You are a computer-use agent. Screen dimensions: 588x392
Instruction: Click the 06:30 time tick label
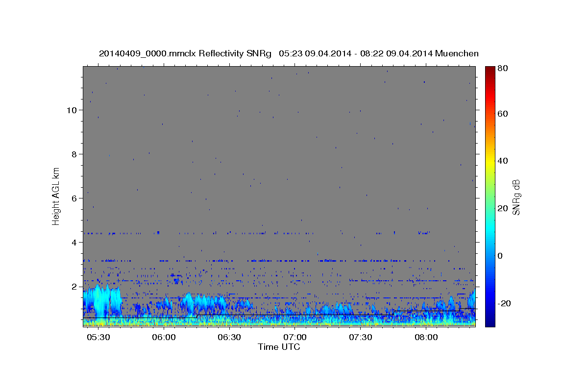230,338
